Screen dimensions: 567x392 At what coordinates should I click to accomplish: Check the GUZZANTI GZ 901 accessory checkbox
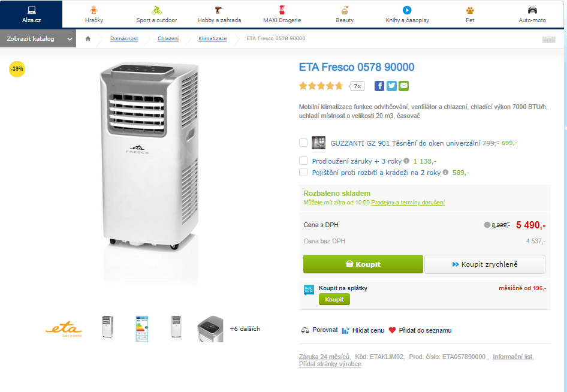[303, 143]
